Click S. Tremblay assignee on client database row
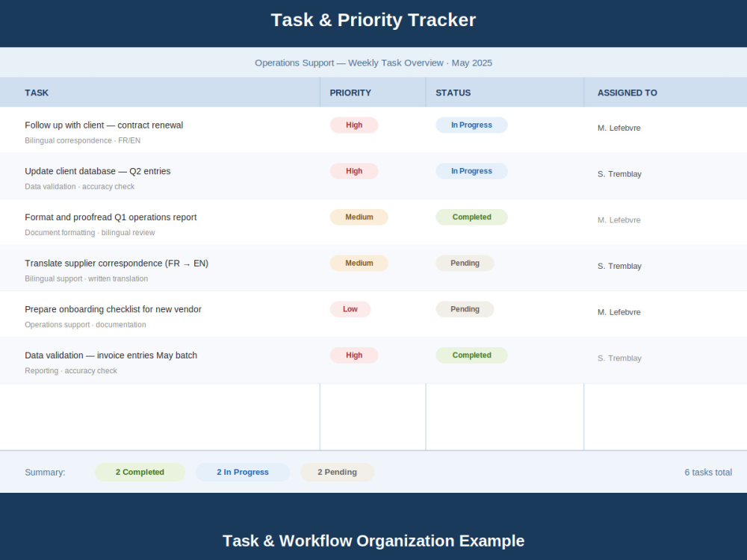747x560 pixels. click(x=619, y=174)
